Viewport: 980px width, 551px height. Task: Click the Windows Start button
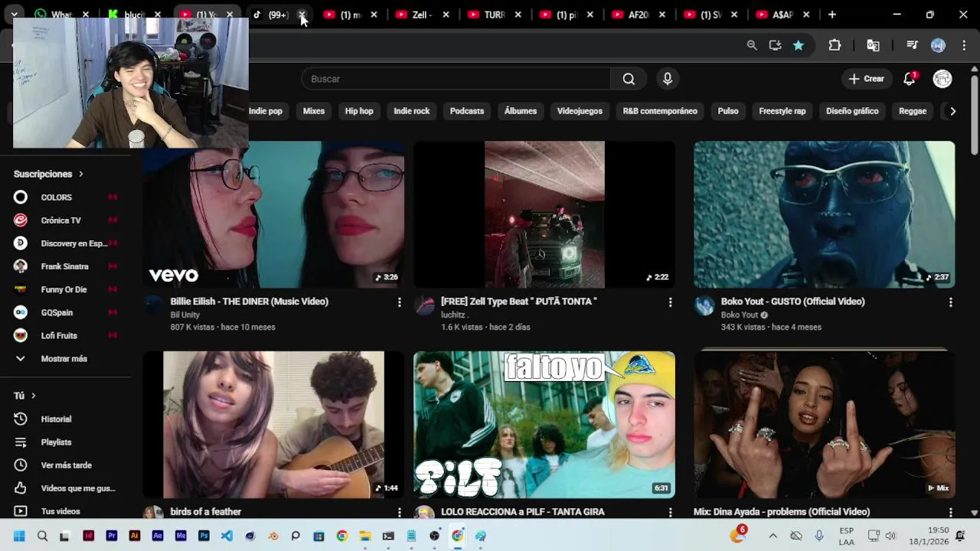click(x=19, y=536)
